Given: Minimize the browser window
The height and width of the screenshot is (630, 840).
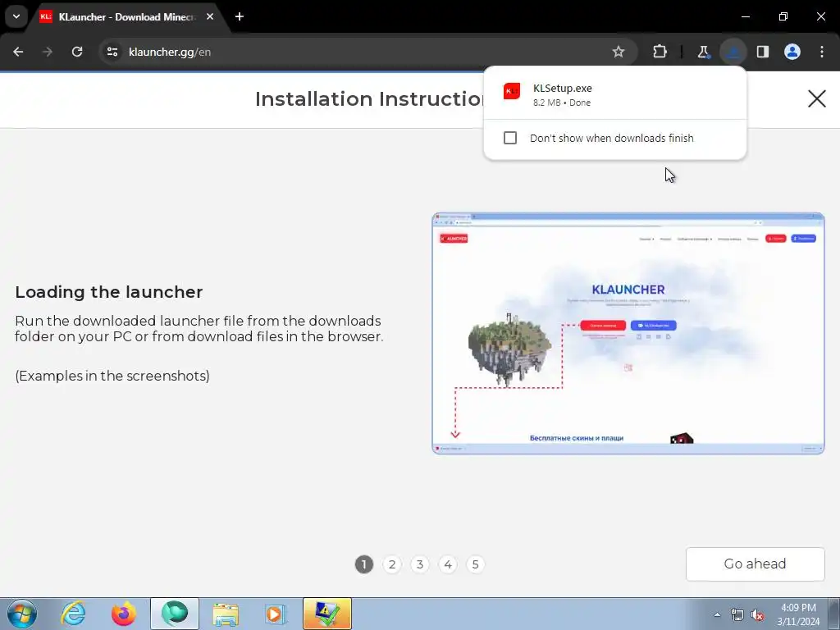Looking at the screenshot, I should click(x=745, y=16).
